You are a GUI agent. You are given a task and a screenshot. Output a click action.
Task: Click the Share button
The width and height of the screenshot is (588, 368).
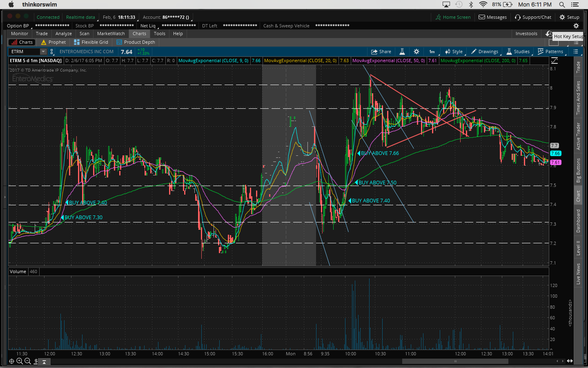(x=381, y=52)
